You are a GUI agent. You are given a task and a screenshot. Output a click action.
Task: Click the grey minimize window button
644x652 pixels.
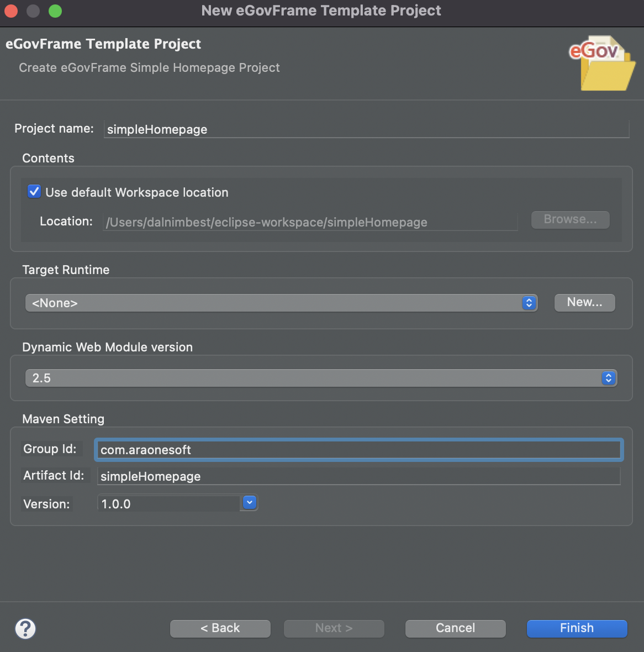33,11
